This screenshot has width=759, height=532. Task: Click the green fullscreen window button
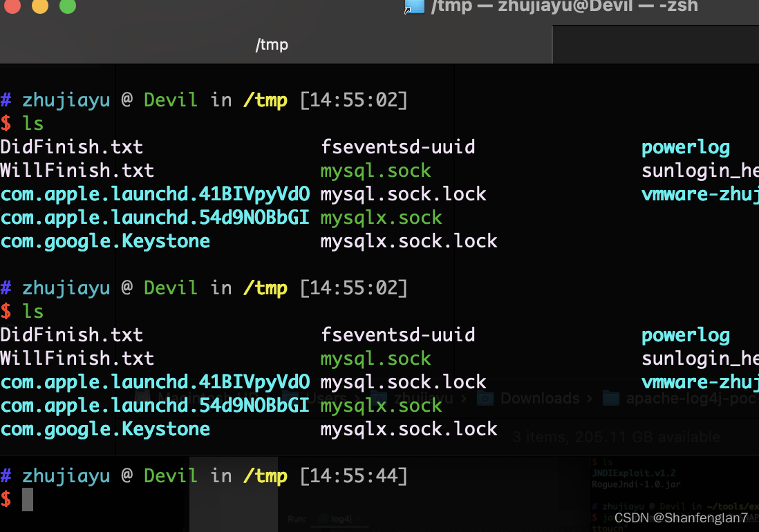(x=68, y=6)
